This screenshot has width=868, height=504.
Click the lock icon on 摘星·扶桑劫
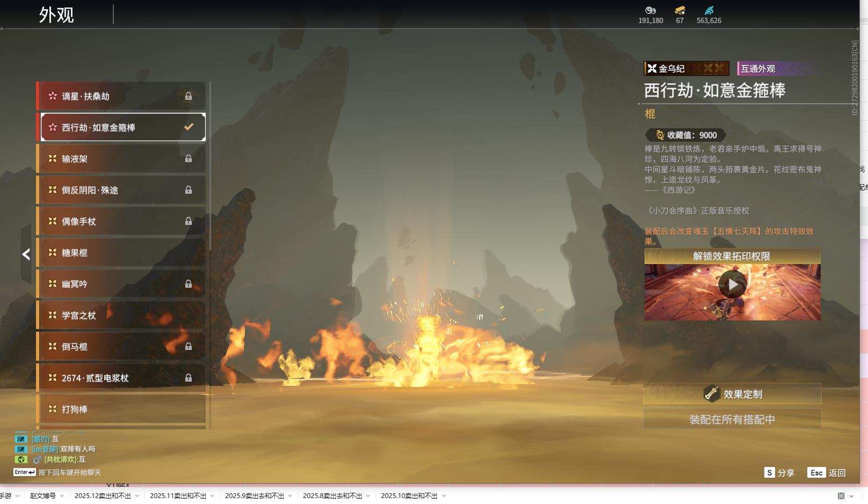tap(189, 96)
